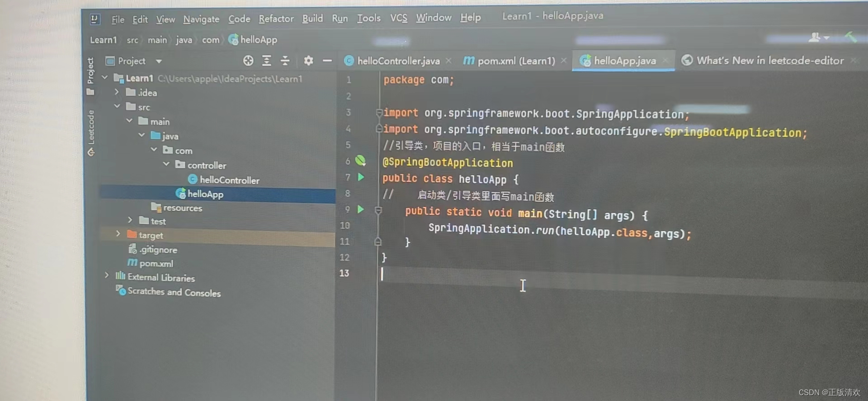868x401 pixels.
Task: Switch to pom.xml (Learn1) tab
Action: pyautogui.click(x=509, y=61)
